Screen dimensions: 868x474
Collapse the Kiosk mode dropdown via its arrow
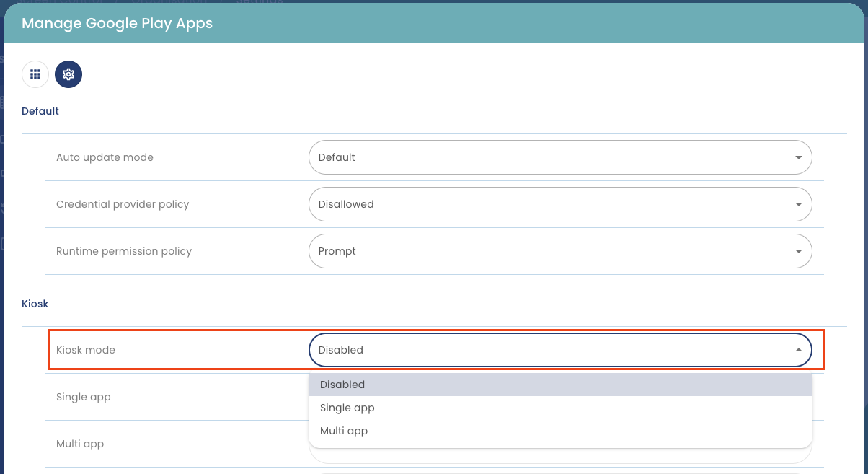click(x=798, y=350)
